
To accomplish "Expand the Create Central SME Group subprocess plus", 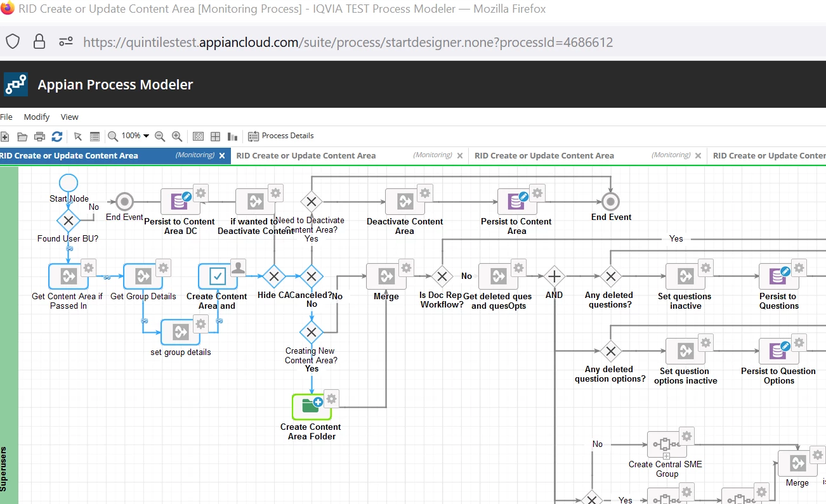I will click(667, 455).
